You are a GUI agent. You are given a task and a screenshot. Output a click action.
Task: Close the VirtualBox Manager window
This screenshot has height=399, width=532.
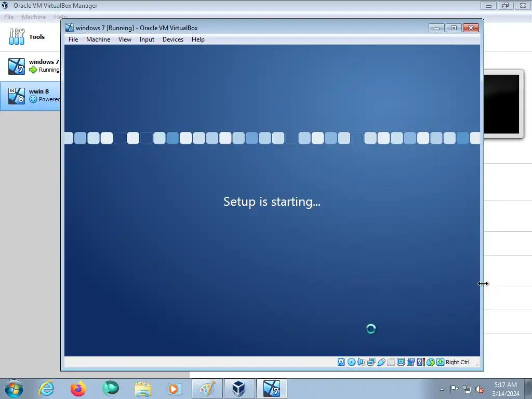click(x=523, y=5)
